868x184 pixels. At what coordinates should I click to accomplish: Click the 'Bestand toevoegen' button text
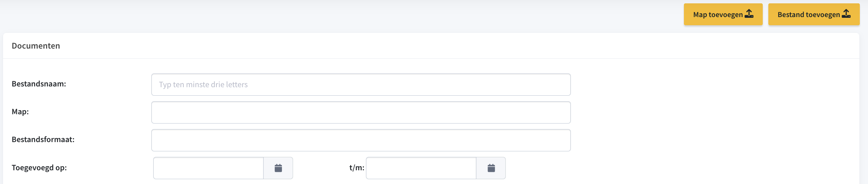[808, 14]
